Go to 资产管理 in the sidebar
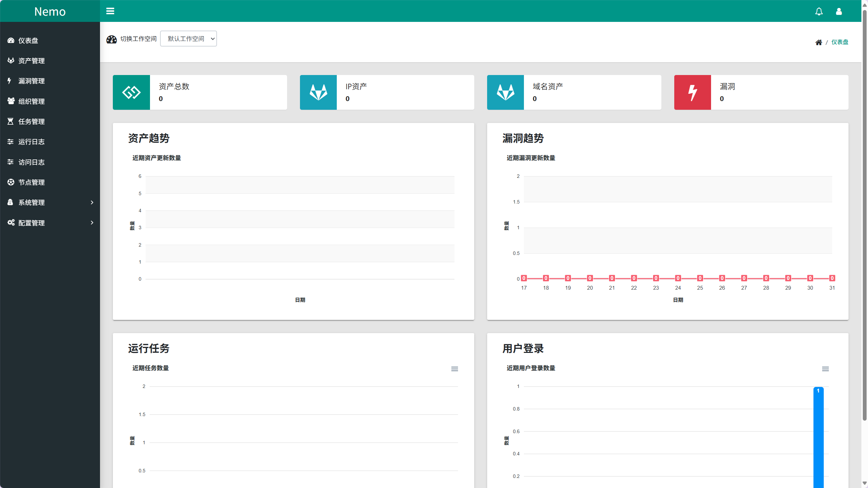The image size is (868, 488). (x=31, y=61)
